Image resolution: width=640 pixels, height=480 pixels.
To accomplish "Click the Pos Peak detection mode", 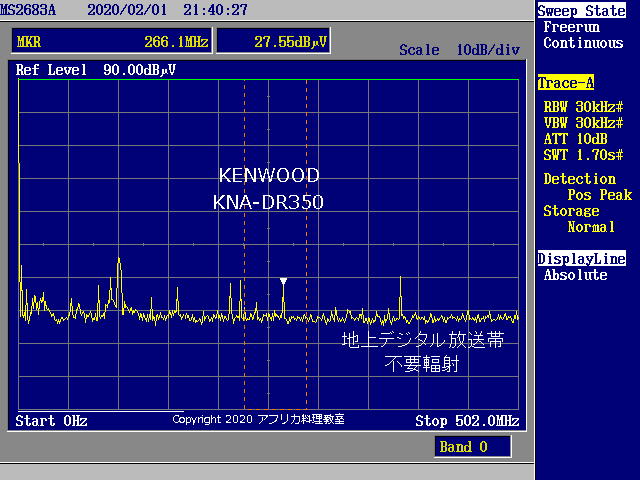I will pyautogui.click(x=600, y=195).
